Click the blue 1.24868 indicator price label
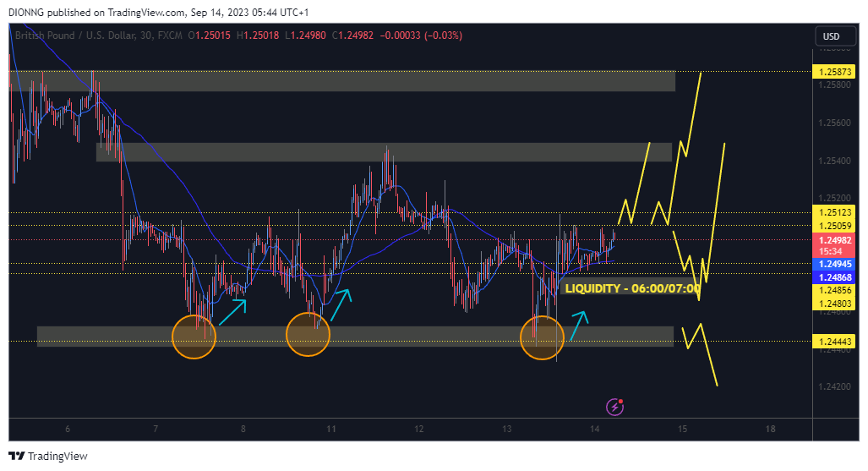868x471 pixels. point(835,277)
